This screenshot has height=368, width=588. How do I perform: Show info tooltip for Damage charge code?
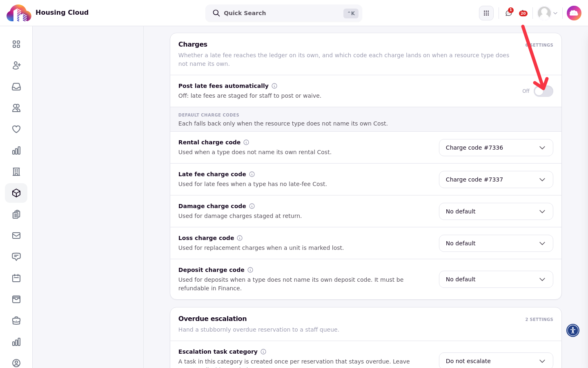pos(252,206)
